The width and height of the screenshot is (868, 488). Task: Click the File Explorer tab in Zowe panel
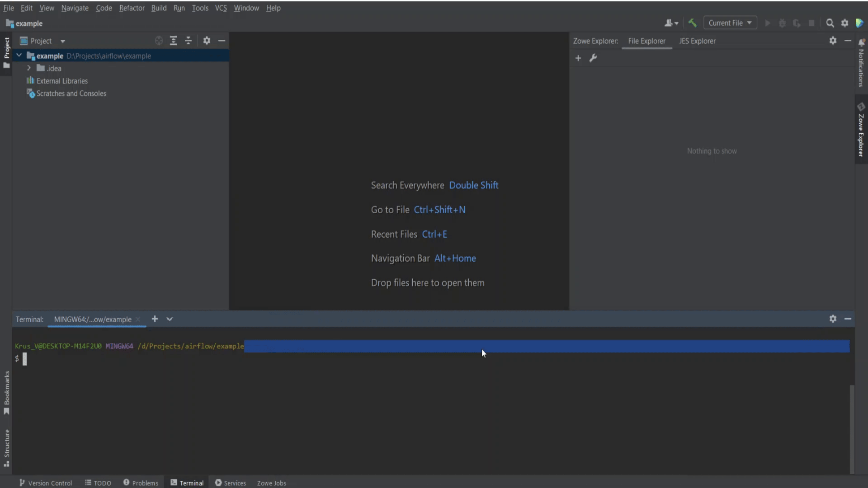coord(647,41)
